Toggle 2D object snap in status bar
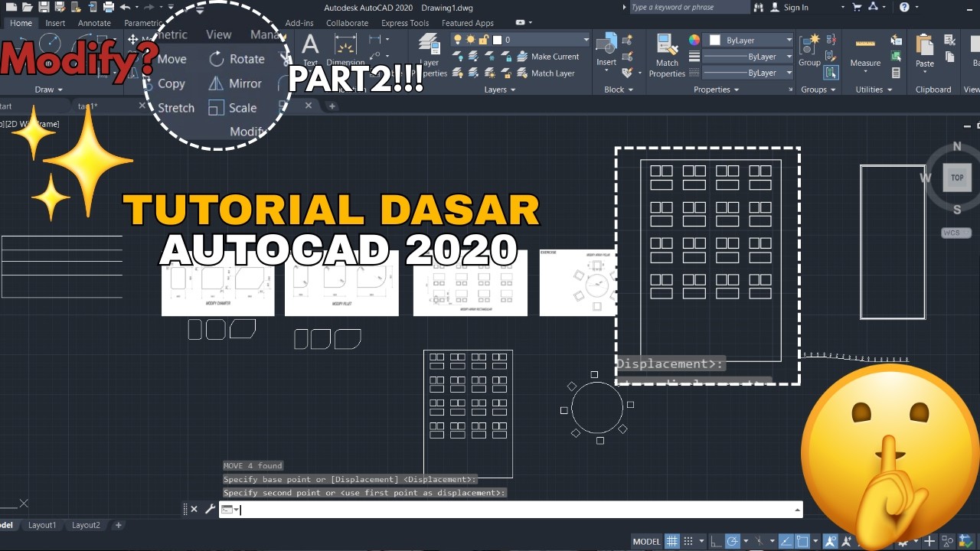980x551 pixels. click(x=802, y=541)
